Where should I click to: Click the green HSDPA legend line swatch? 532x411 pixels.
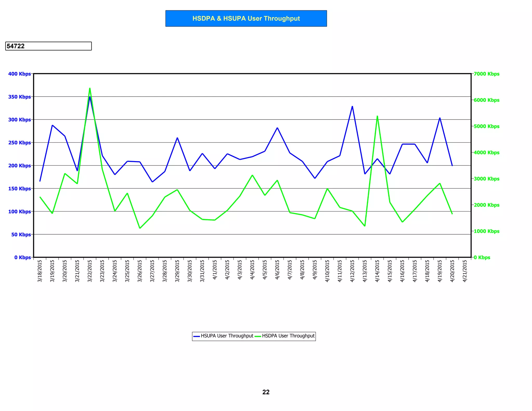tap(258, 336)
